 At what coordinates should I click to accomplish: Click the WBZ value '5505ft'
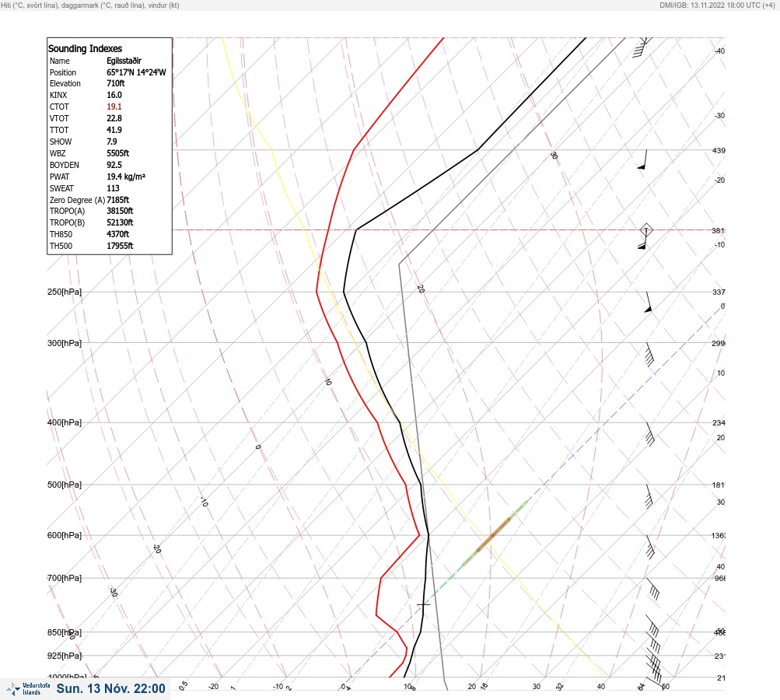click(x=118, y=153)
